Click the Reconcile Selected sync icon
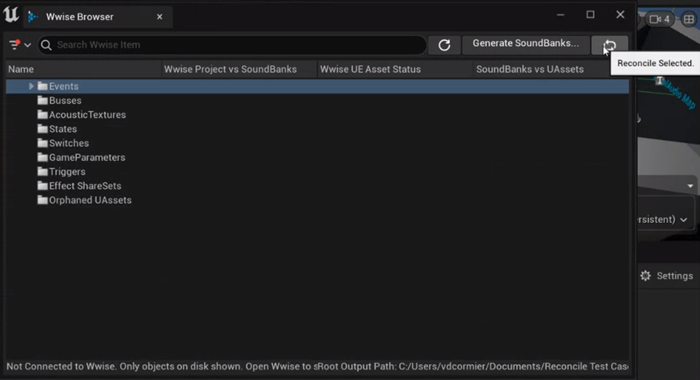 tap(609, 45)
